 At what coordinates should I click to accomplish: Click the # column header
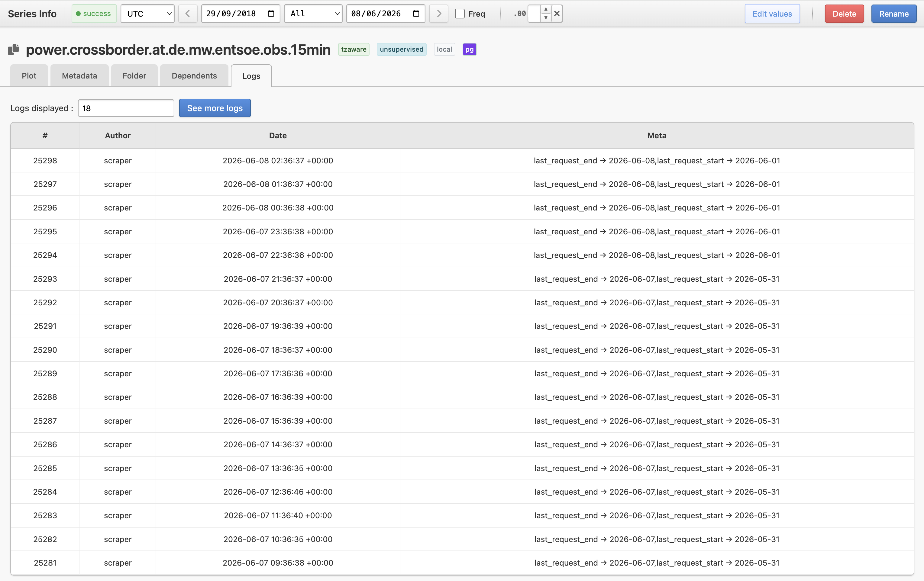(45, 135)
